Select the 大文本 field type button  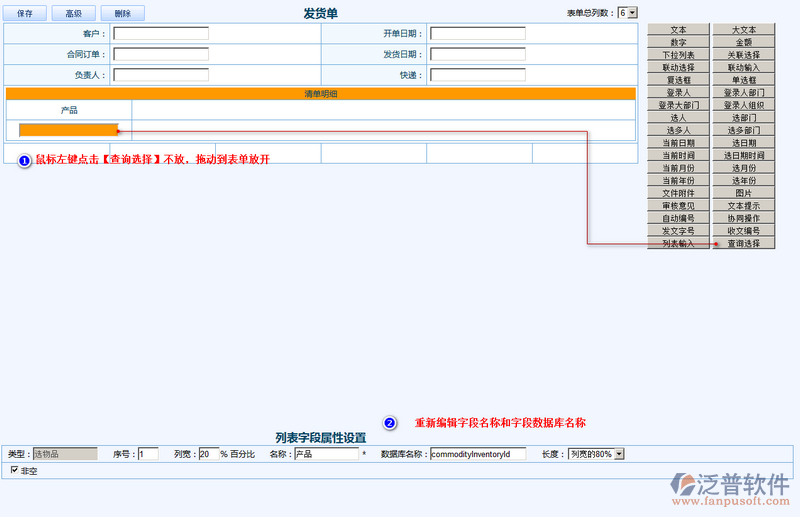point(743,30)
